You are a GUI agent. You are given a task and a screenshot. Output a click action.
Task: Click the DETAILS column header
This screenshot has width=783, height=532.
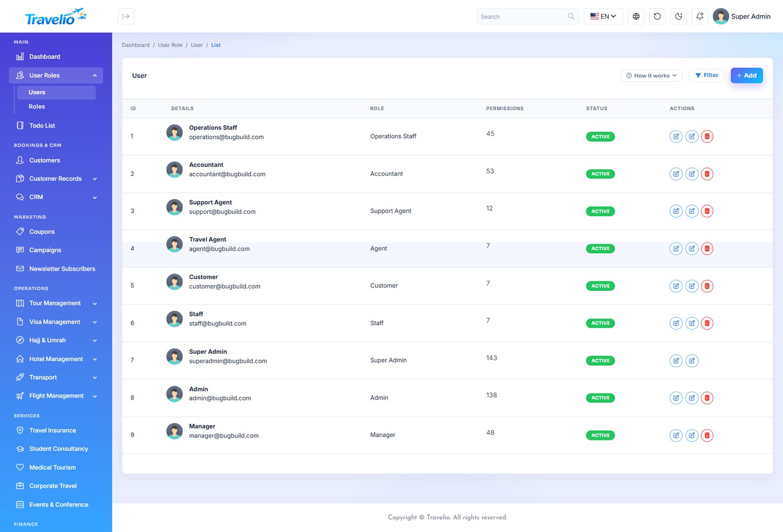point(182,109)
